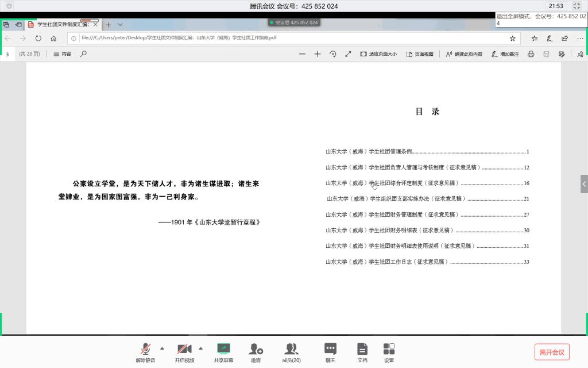Open meeting settings (设置)
The image size is (588, 368).
click(x=389, y=352)
